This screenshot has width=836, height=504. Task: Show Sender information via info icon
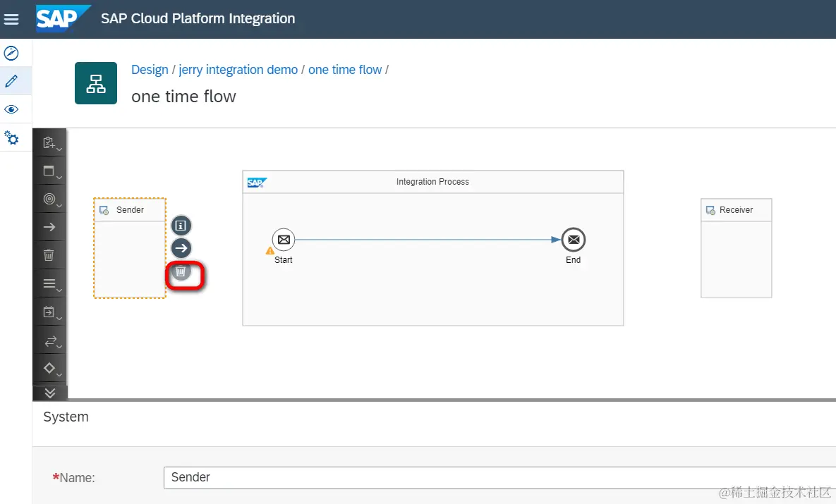(x=181, y=226)
